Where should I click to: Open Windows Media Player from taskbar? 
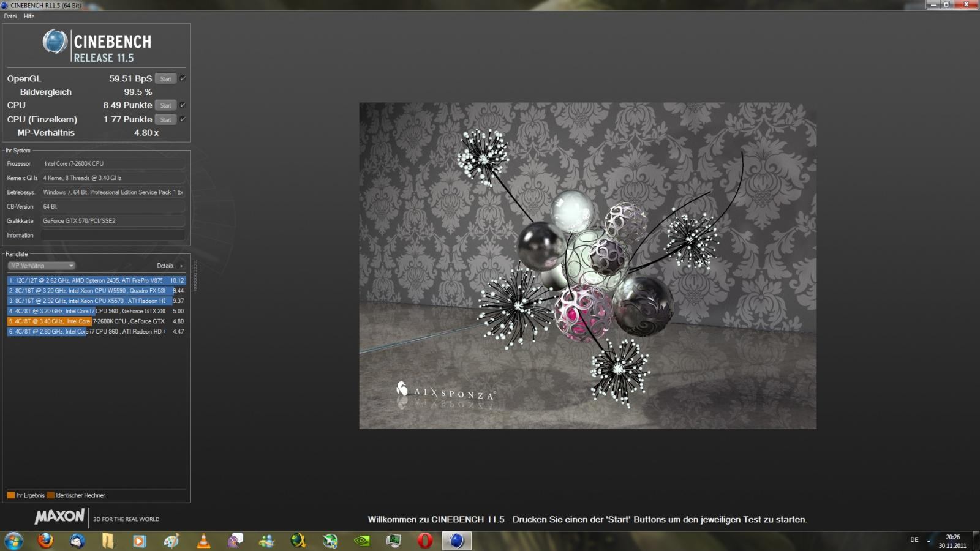[x=140, y=541]
